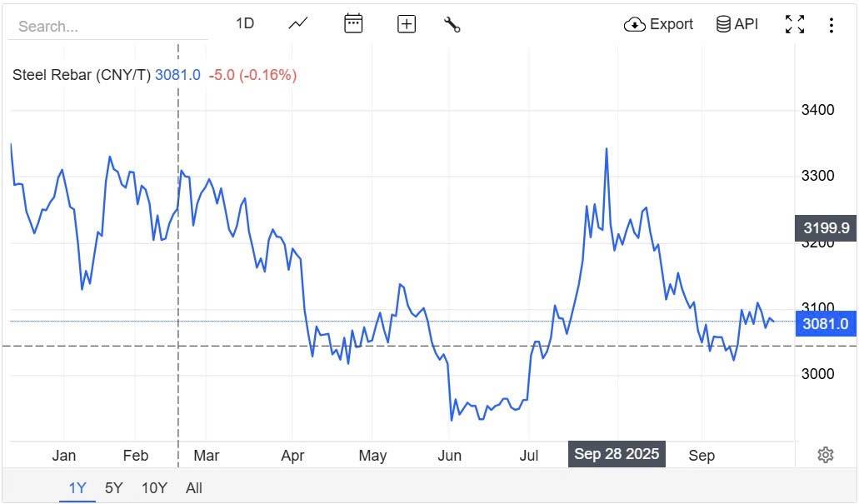Viewport: 859px width, 504px height.
Task: Click in the Search input field
Action: tap(108, 27)
